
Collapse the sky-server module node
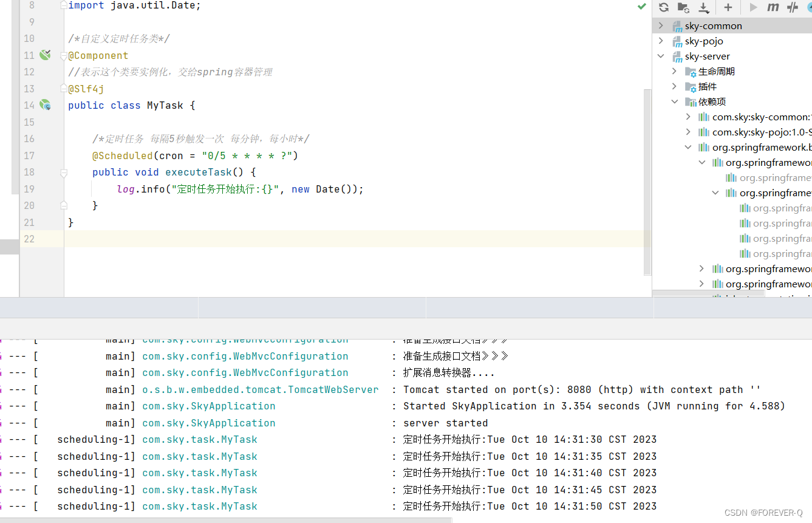click(661, 56)
